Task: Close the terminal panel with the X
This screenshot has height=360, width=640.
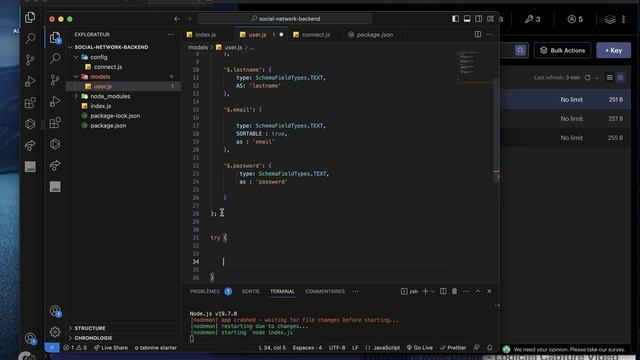Action: [x=489, y=291]
